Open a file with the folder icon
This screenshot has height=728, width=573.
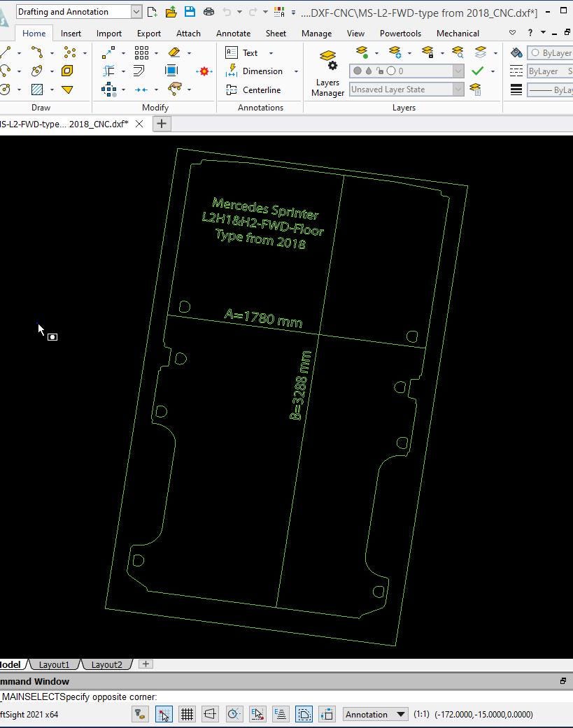pos(171,12)
